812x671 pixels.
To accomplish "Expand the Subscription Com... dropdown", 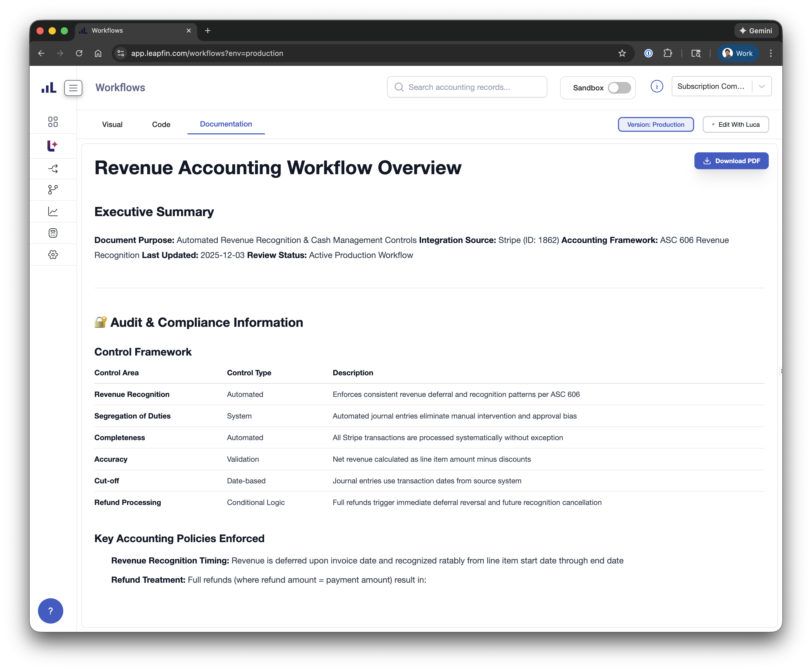I will pos(721,86).
